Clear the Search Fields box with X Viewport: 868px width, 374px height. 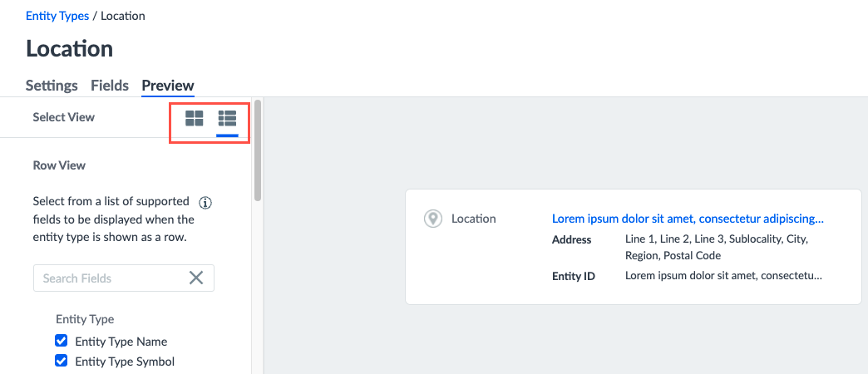[196, 278]
